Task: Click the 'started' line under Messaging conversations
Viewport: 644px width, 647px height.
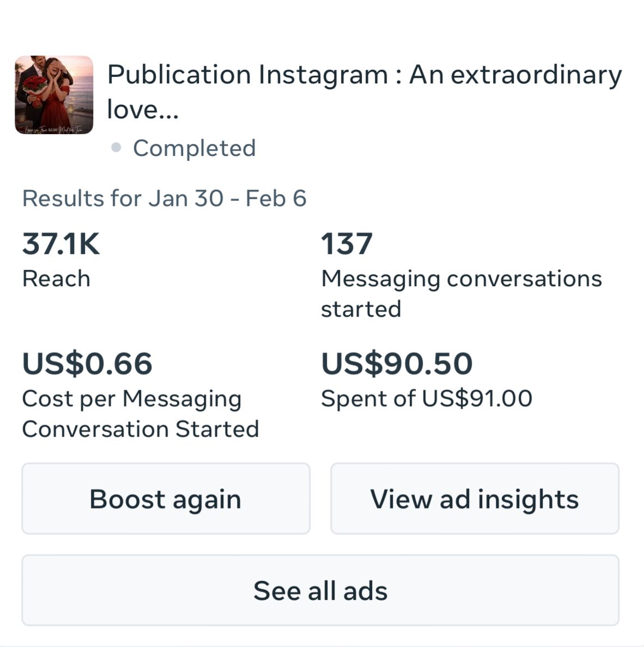Action: (361, 309)
